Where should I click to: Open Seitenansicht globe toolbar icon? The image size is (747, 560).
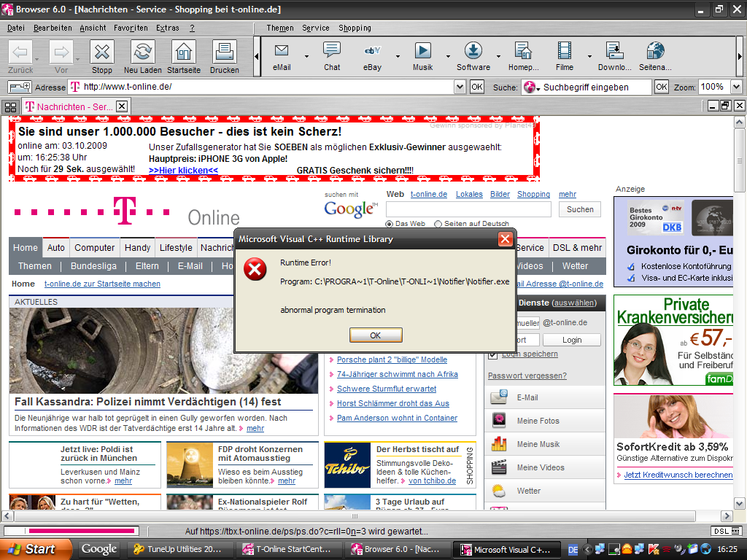pyautogui.click(x=656, y=50)
